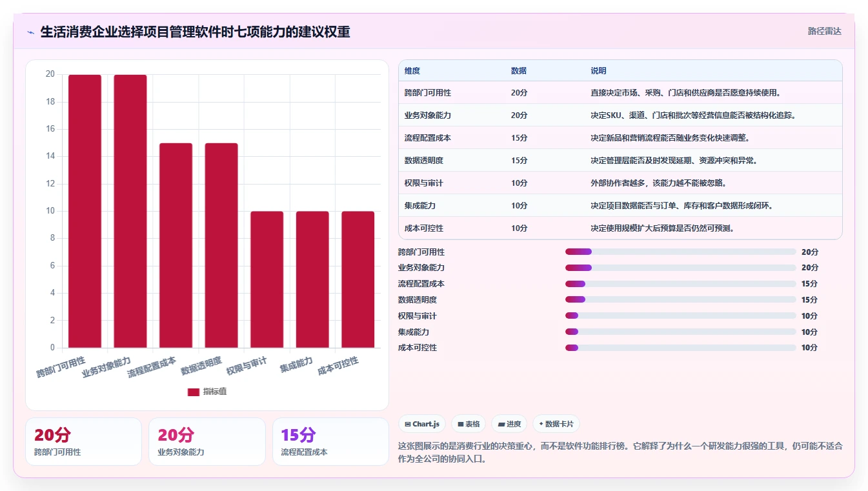Select the 数据卡片 tag chip
This screenshot has width=868, height=491.
pyautogui.click(x=556, y=424)
